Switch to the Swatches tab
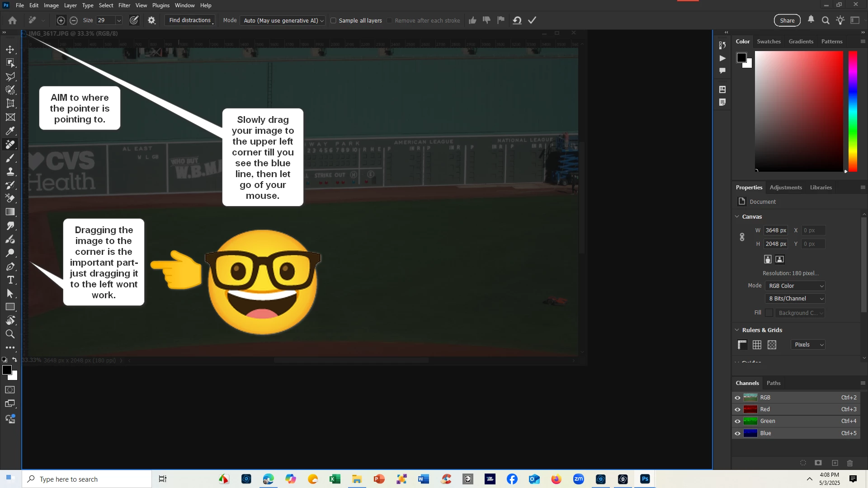Viewport: 868px width, 488px height. pyautogui.click(x=769, y=42)
